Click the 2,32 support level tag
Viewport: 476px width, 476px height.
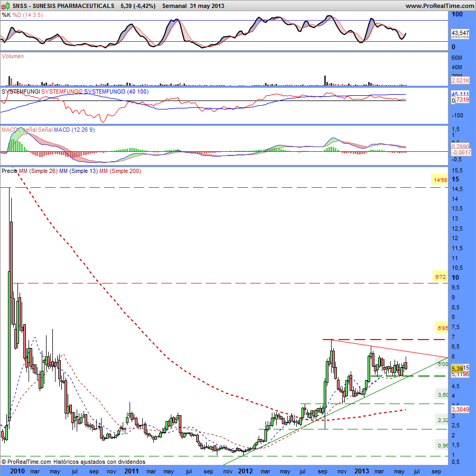point(442,420)
